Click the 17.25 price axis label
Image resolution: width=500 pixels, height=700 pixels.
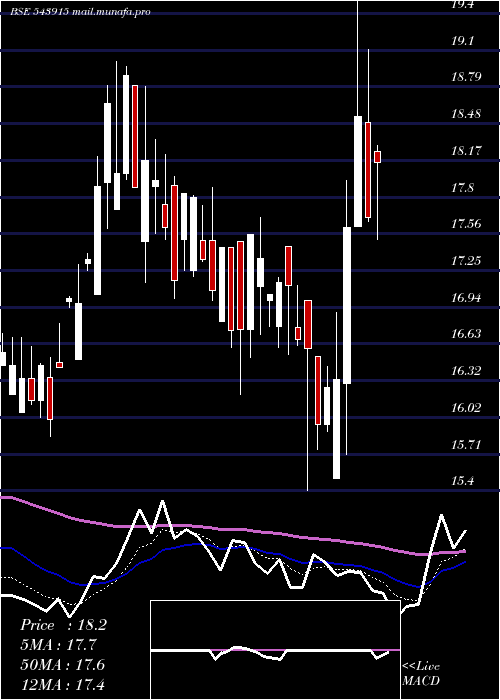click(466, 261)
